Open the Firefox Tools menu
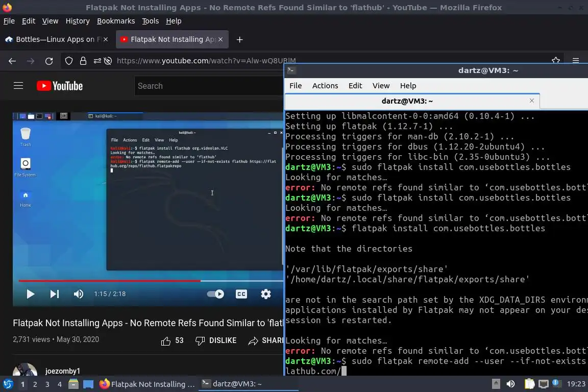588x392 pixels. point(151,21)
